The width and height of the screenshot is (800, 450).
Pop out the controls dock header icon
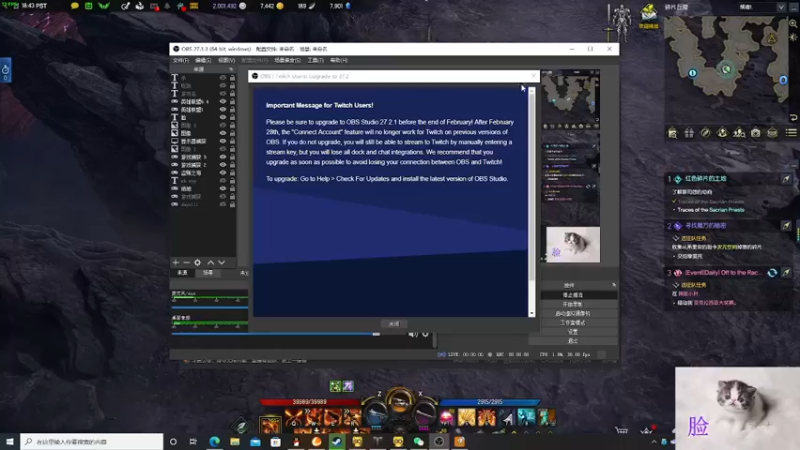click(x=614, y=285)
